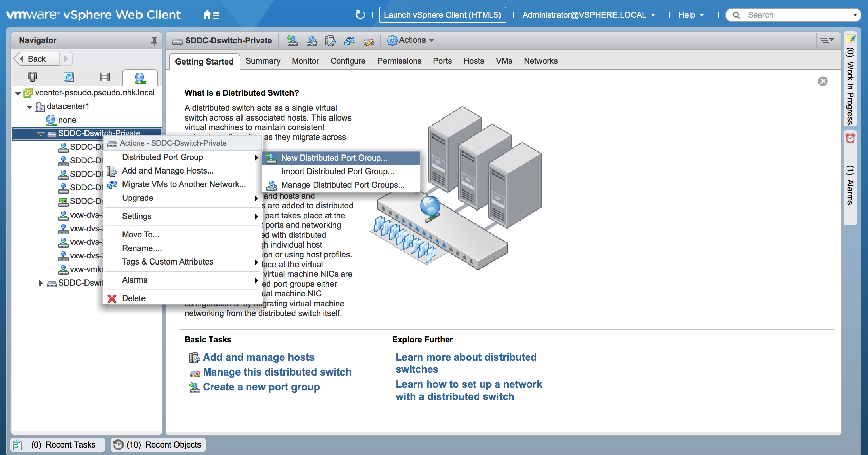Choose Migrate VMs to Another Network

(182, 184)
